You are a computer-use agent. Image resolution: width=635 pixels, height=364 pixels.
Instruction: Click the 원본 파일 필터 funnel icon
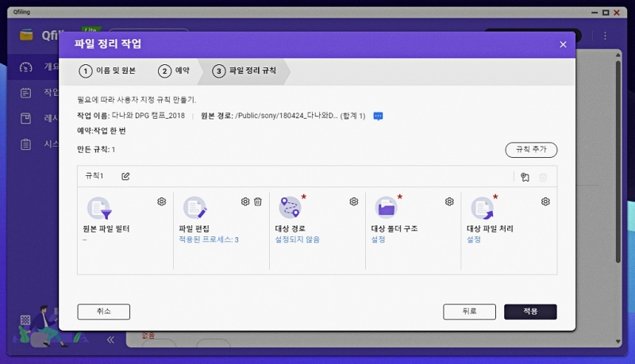[x=99, y=209]
